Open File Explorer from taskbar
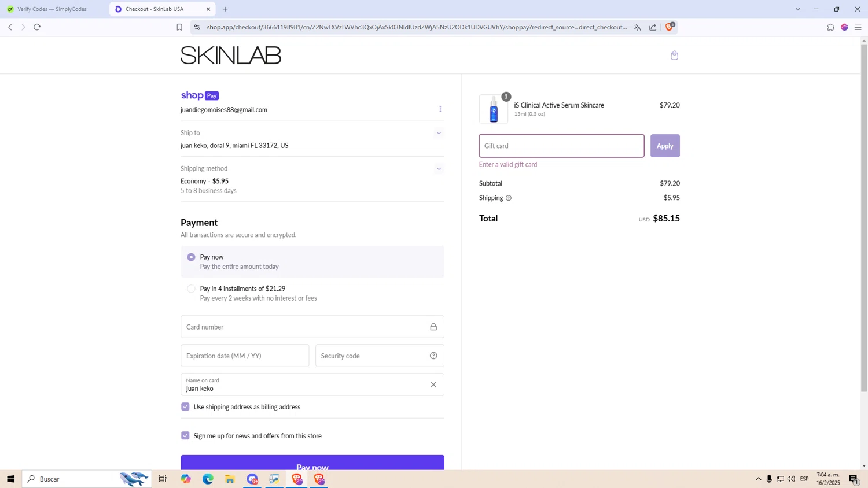This screenshot has width=868, height=488. 230,479
